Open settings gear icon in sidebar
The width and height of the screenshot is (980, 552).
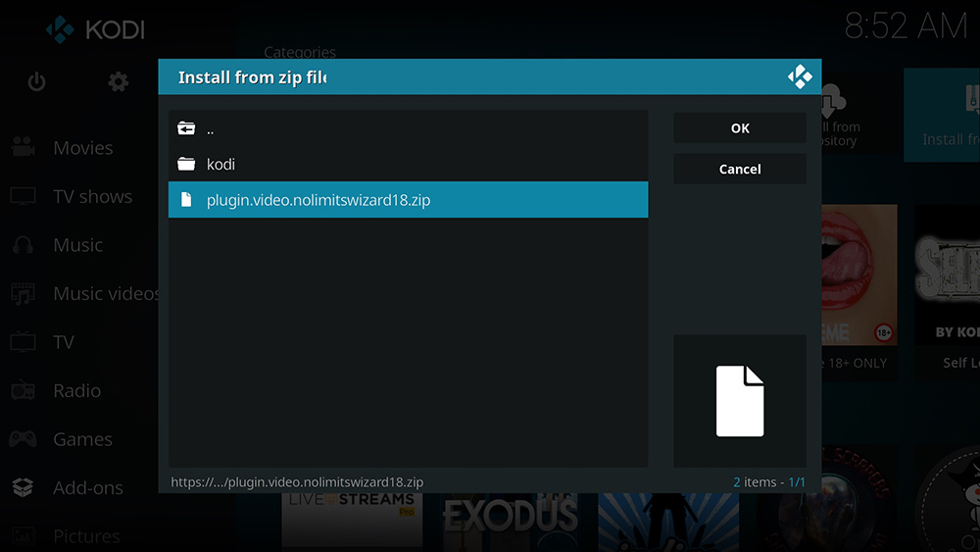pos(119,82)
